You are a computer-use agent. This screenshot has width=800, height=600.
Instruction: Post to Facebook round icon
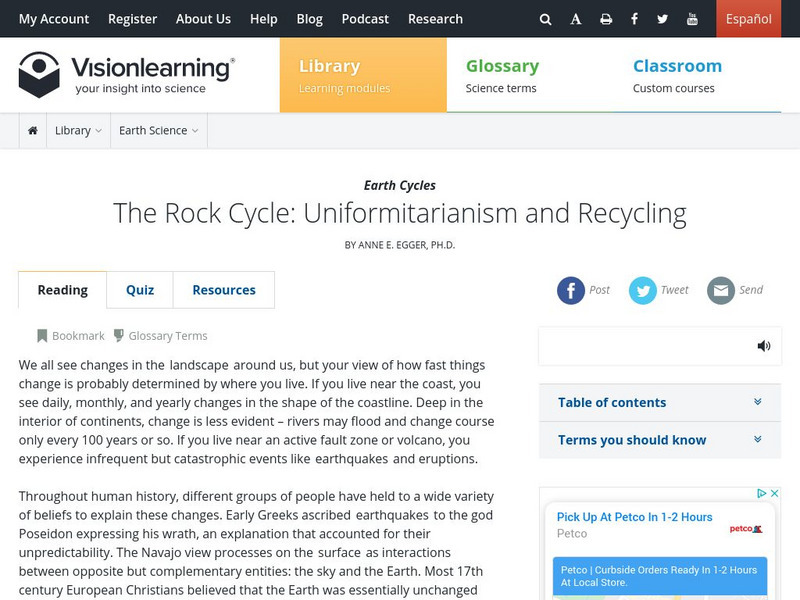[x=571, y=290]
